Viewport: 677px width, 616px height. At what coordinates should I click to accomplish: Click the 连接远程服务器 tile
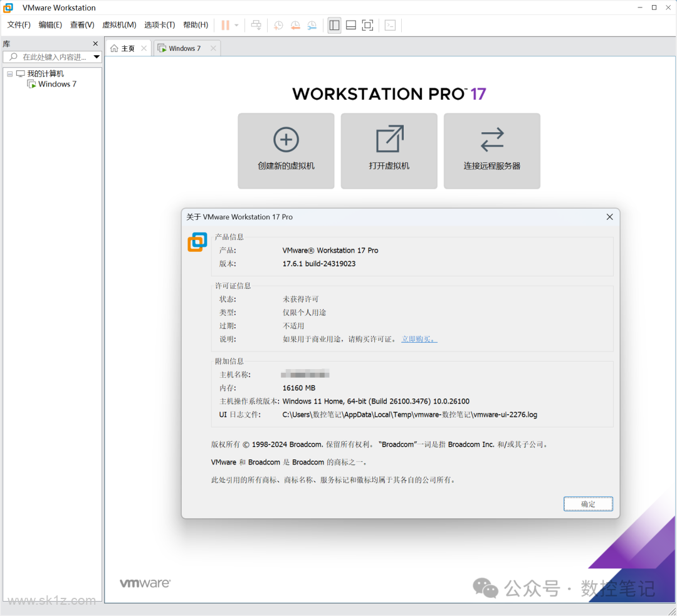coord(492,150)
